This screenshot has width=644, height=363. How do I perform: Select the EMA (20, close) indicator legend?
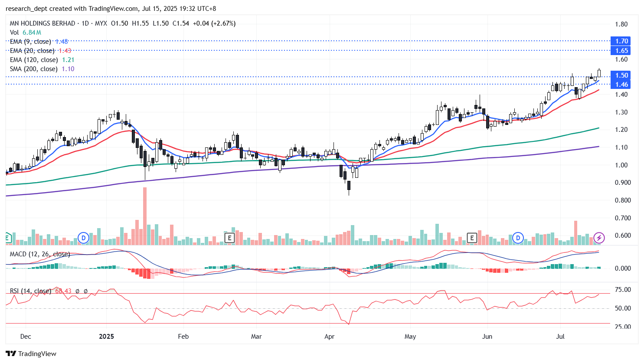pos(41,51)
